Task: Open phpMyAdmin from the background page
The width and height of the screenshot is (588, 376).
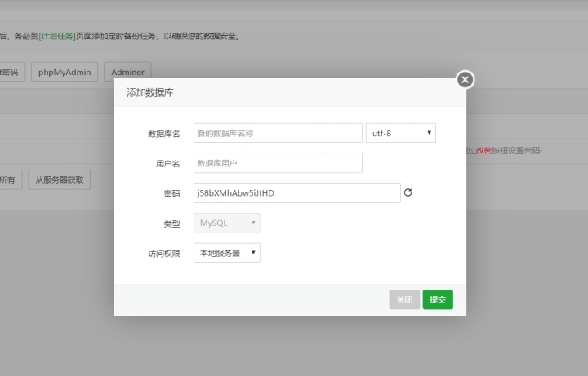Action: click(x=65, y=72)
